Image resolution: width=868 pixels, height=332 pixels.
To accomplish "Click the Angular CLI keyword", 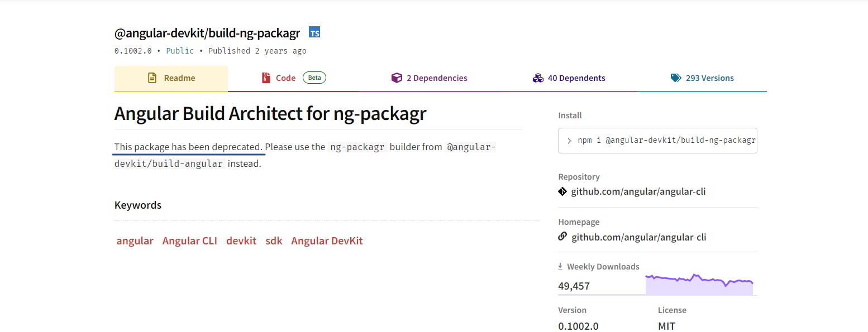I will point(189,241).
